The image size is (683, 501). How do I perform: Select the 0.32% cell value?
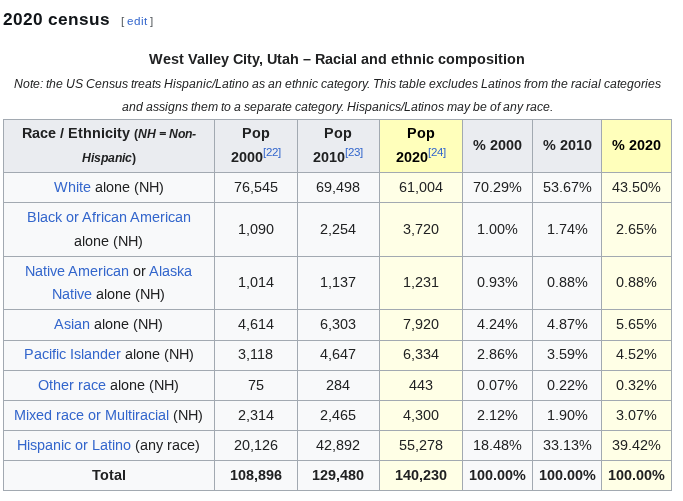[x=636, y=385]
